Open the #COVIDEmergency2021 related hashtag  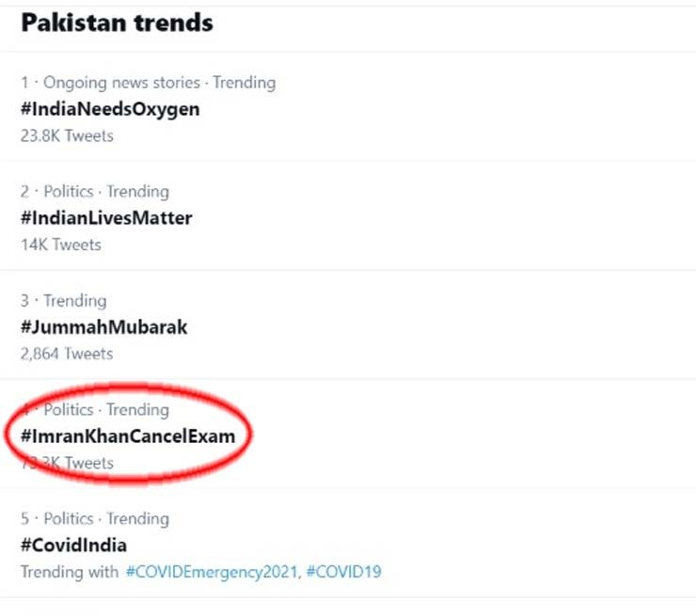coord(208,572)
